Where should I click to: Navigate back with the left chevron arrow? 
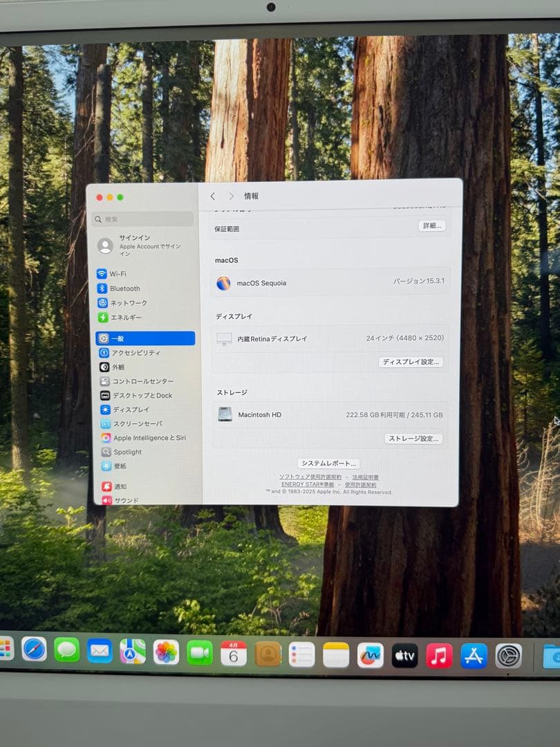[214, 196]
